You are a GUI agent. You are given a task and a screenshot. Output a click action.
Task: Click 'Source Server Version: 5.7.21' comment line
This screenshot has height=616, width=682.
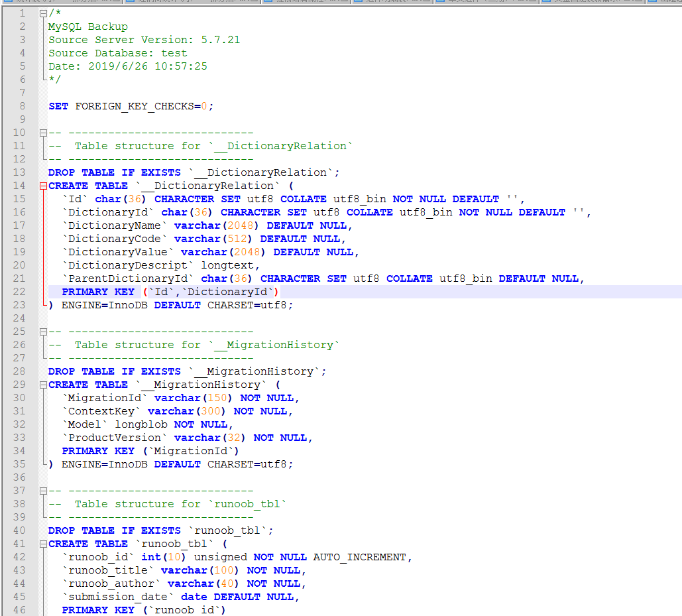pos(144,40)
